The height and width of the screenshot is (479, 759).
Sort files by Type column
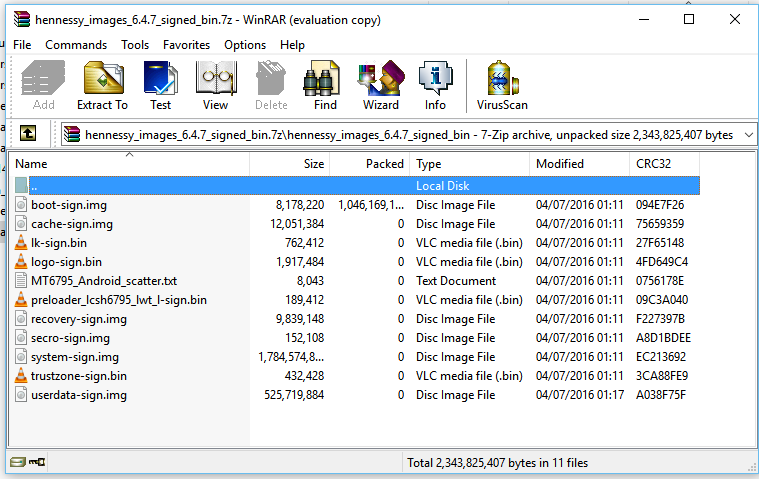470,164
